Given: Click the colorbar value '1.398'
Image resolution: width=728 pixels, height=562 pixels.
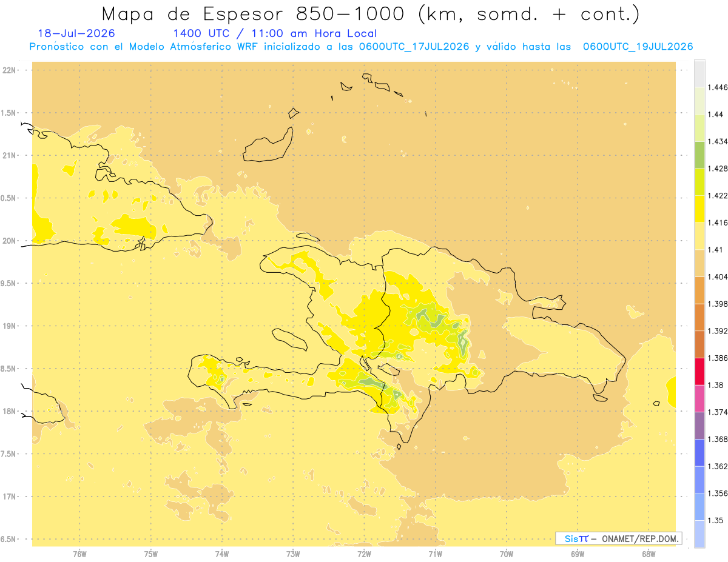Looking at the screenshot, I should tap(718, 304).
